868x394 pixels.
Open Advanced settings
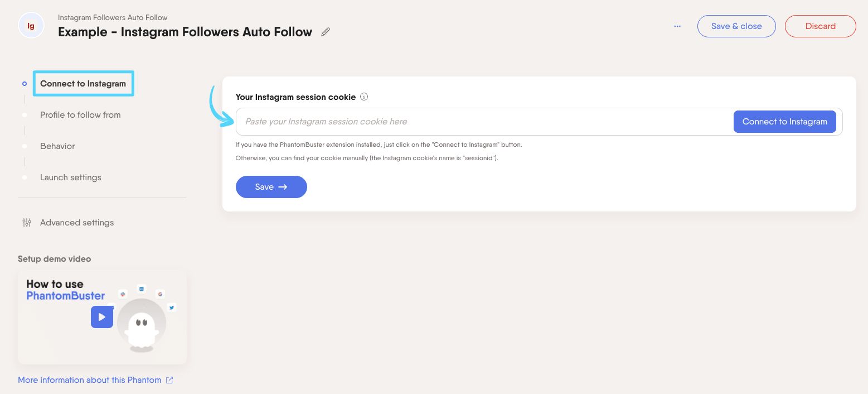(x=77, y=223)
